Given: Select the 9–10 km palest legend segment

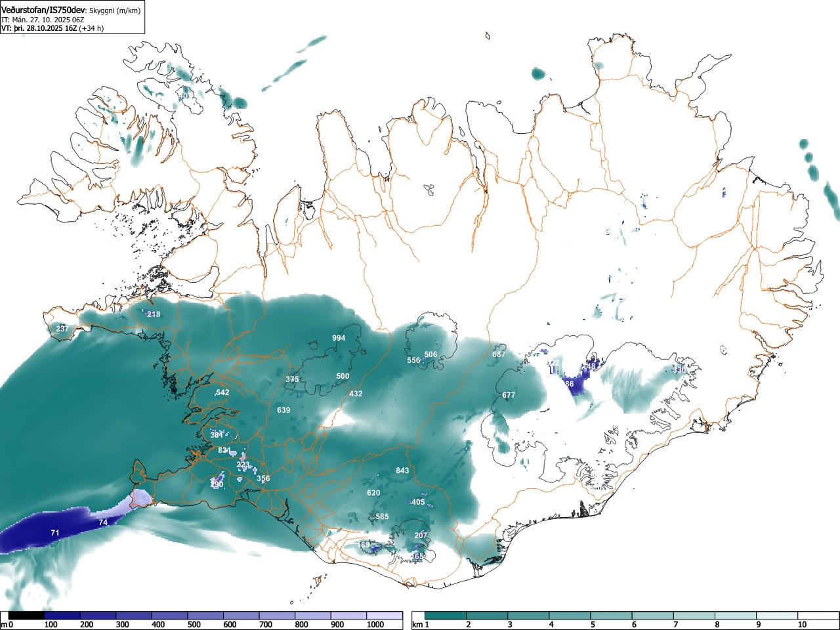Looking at the screenshot, I should pyautogui.click(x=778, y=616).
